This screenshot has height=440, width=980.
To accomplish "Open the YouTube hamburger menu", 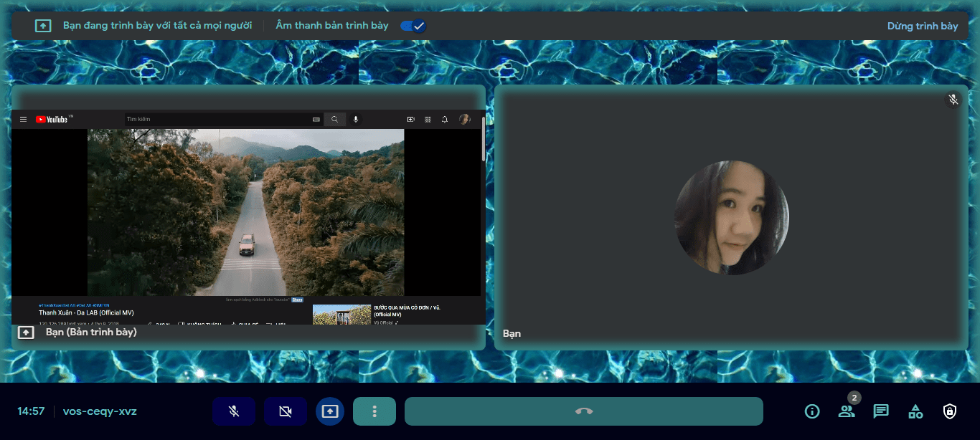I will pyautogui.click(x=24, y=119).
